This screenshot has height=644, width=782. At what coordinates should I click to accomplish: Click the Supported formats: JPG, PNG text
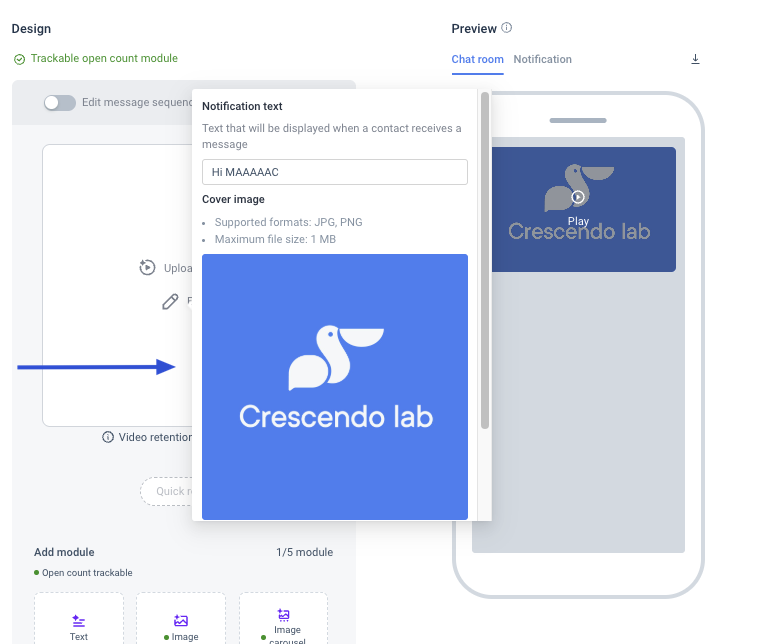coord(288,222)
